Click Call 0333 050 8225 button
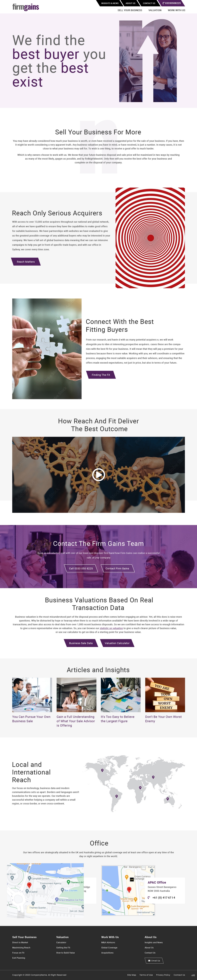Viewport: 197px width, 980px height. click(81, 568)
